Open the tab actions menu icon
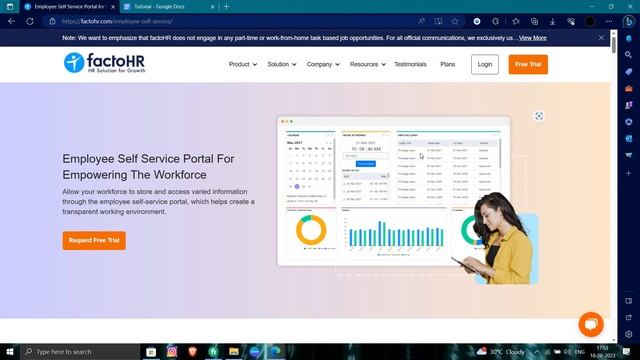Image resolution: width=640 pixels, height=360 pixels. (x=10, y=7)
